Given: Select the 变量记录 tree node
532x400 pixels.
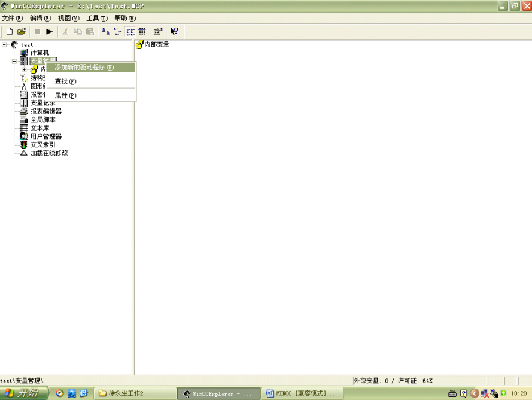Looking at the screenshot, I should tap(42, 103).
